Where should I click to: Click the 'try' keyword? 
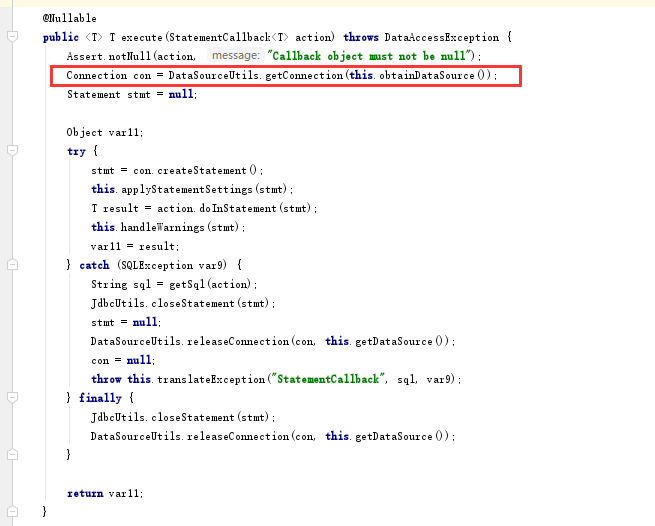[76, 151]
